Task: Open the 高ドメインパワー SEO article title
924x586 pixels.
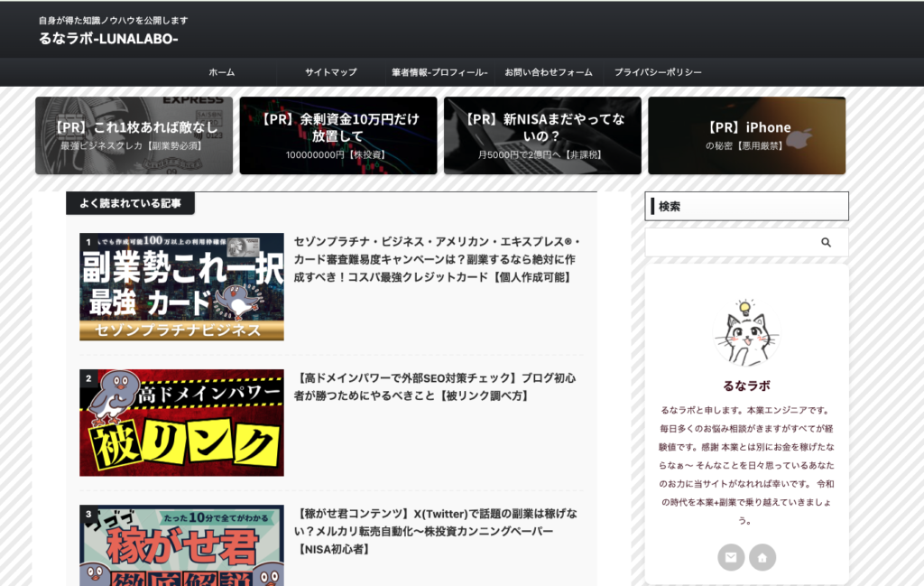Action: click(435, 386)
